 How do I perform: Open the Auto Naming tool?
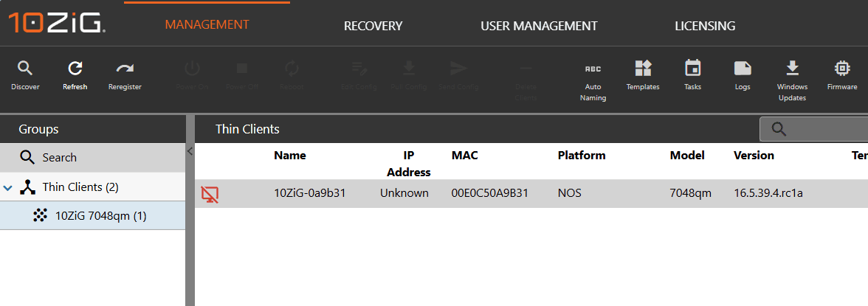pyautogui.click(x=593, y=69)
